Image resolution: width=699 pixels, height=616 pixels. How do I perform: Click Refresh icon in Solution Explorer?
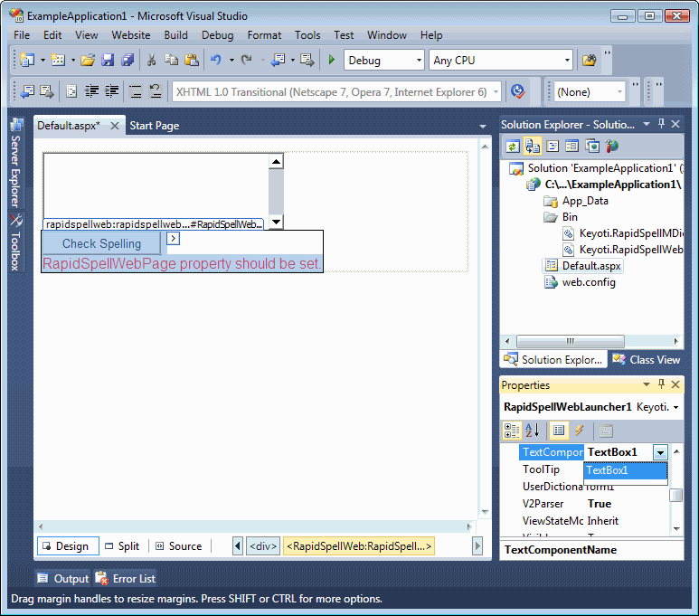coord(513,147)
